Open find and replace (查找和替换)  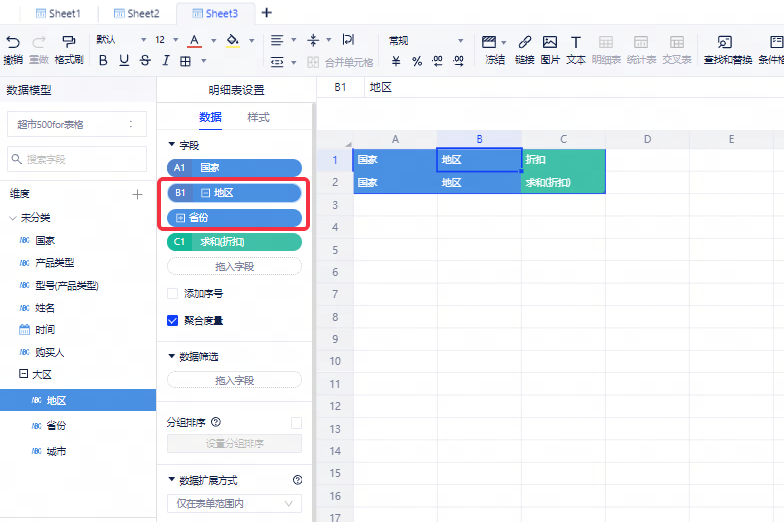726,42
